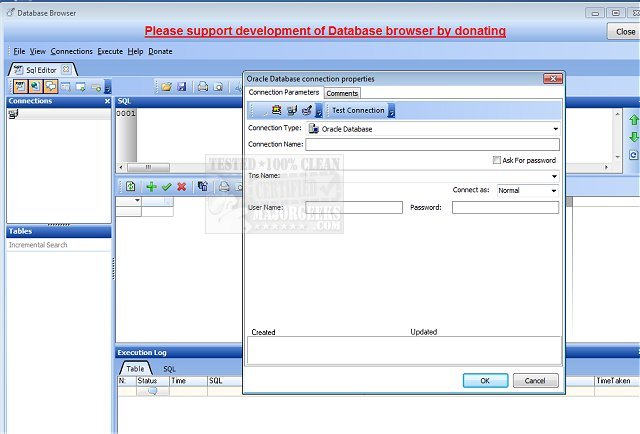Select the Sql Editor tab
This screenshot has height=434, width=640.
point(41,70)
